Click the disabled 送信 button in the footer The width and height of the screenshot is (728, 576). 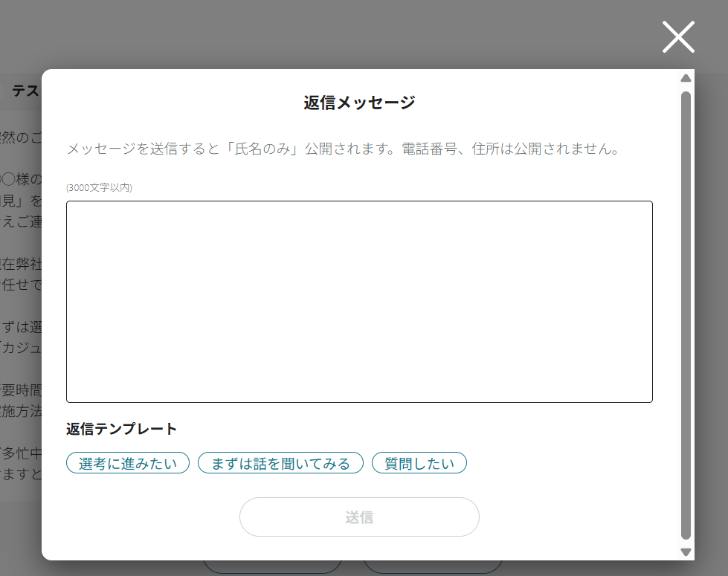(359, 517)
